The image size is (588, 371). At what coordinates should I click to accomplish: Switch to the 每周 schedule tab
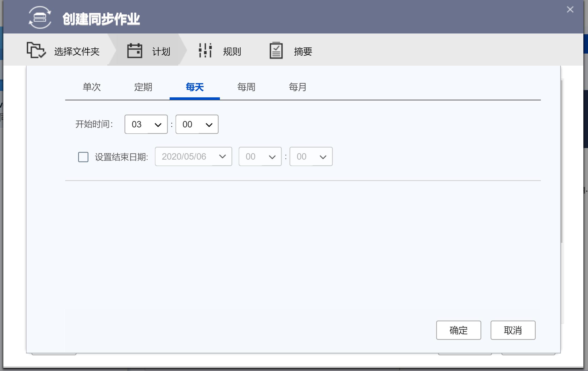point(246,87)
